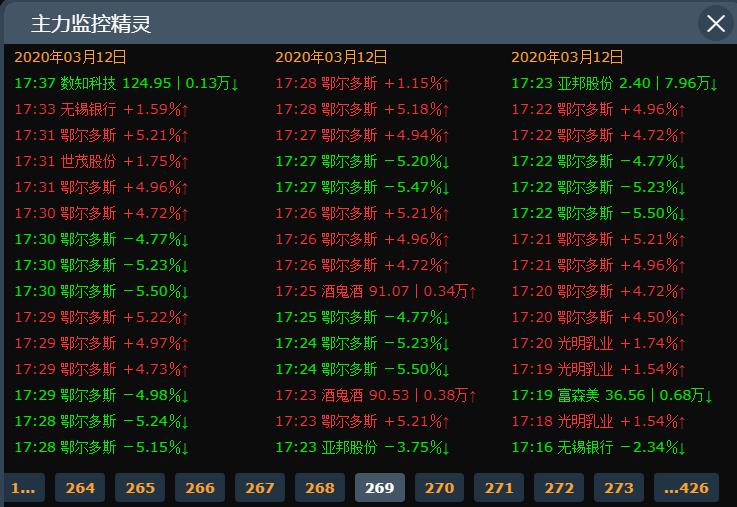737x507 pixels.
Task: Select 17:25 鄂尔多斯 −4.77% row
Action: click(x=362, y=317)
